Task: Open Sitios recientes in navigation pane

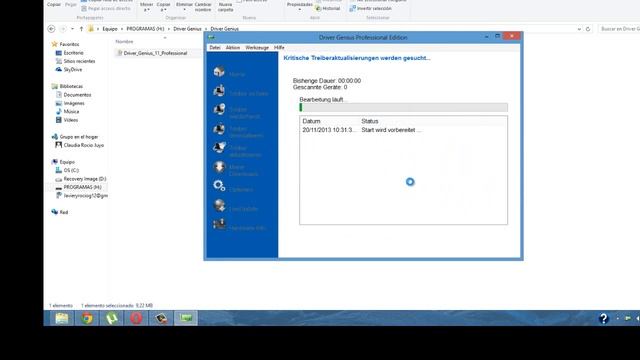Action: [75, 61]
